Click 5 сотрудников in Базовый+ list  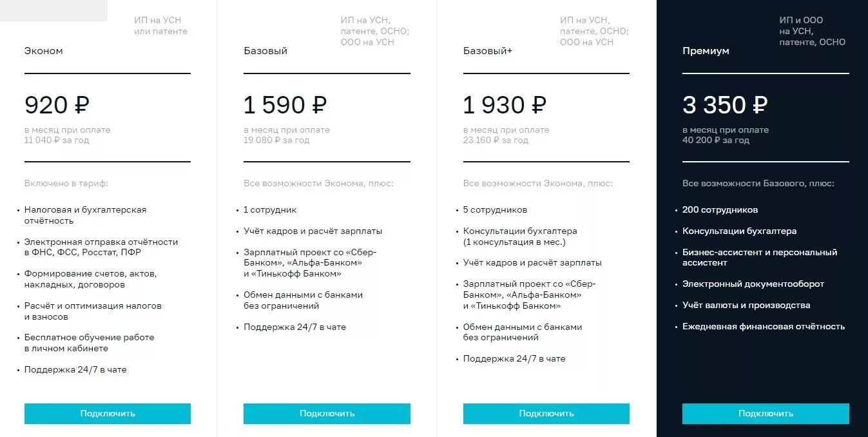tap(495, 210)
